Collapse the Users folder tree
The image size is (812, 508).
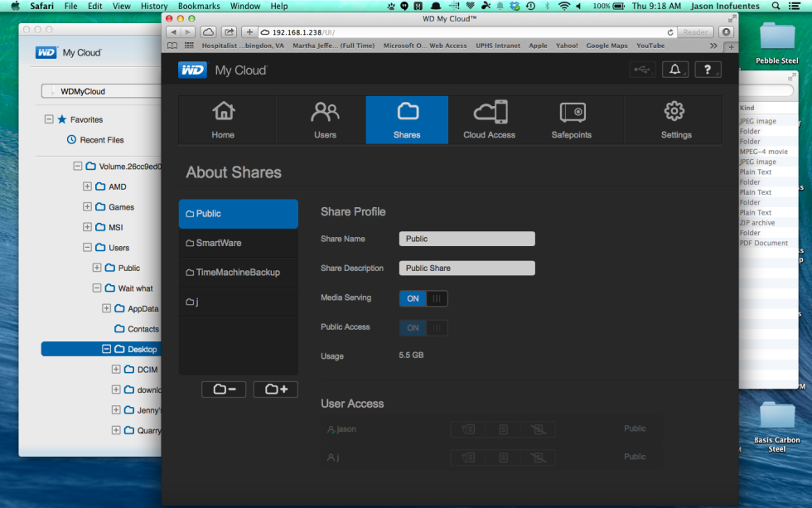(x=86, y=247)
